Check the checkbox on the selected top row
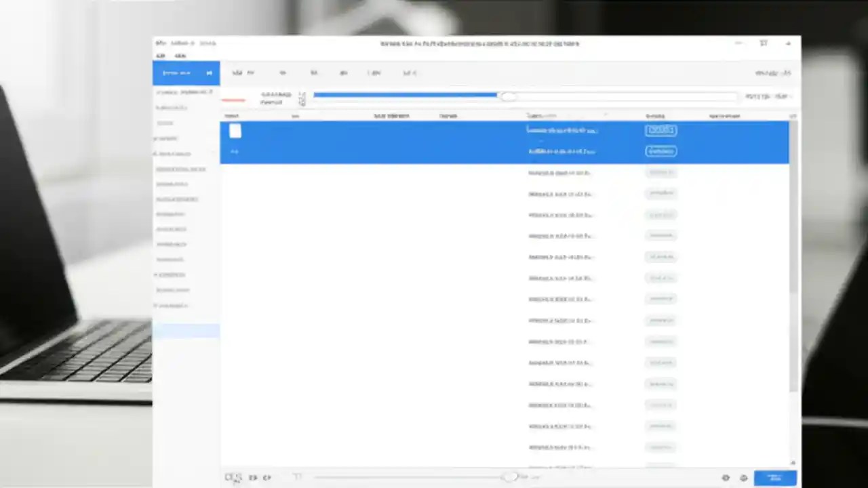Image resolution: width=868 pixels, height=488 pixels. [x=235, y=130]
